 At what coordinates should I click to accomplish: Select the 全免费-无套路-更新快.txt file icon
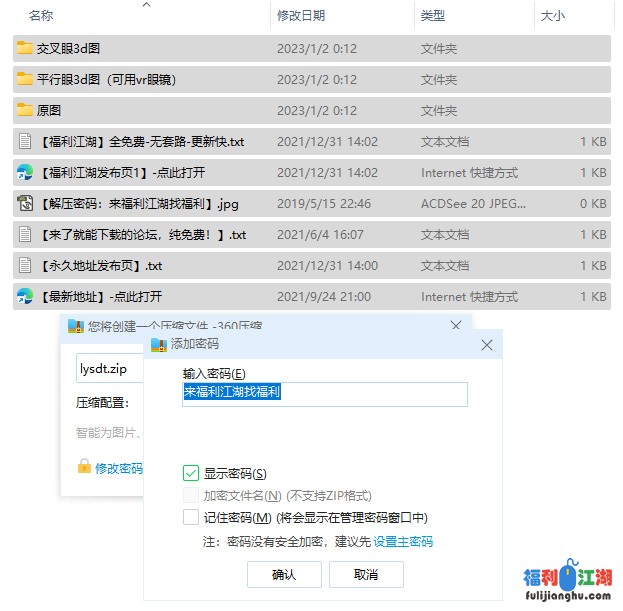[x=25, y=141]
